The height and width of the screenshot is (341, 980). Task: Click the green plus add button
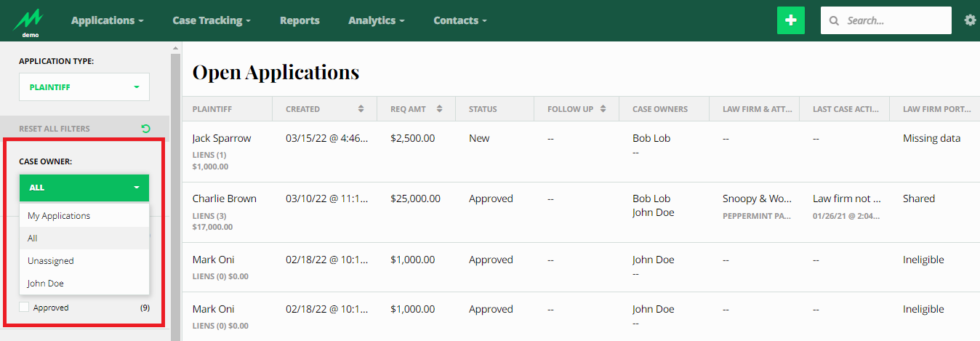(791, 20)
